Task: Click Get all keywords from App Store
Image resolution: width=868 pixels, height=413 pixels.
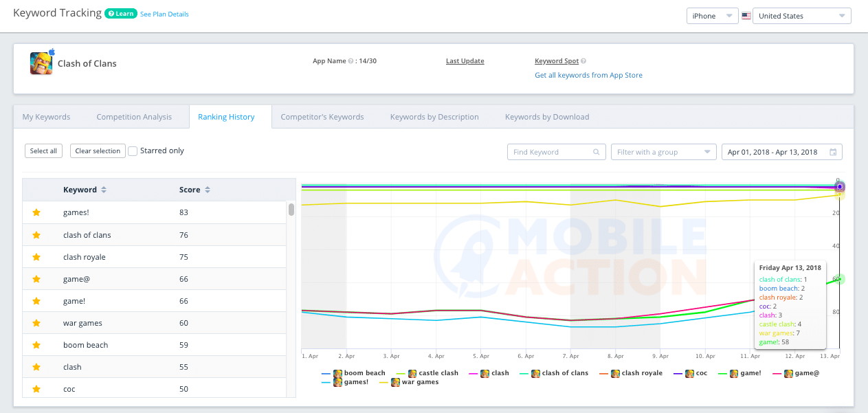Action: click(588, 75)
